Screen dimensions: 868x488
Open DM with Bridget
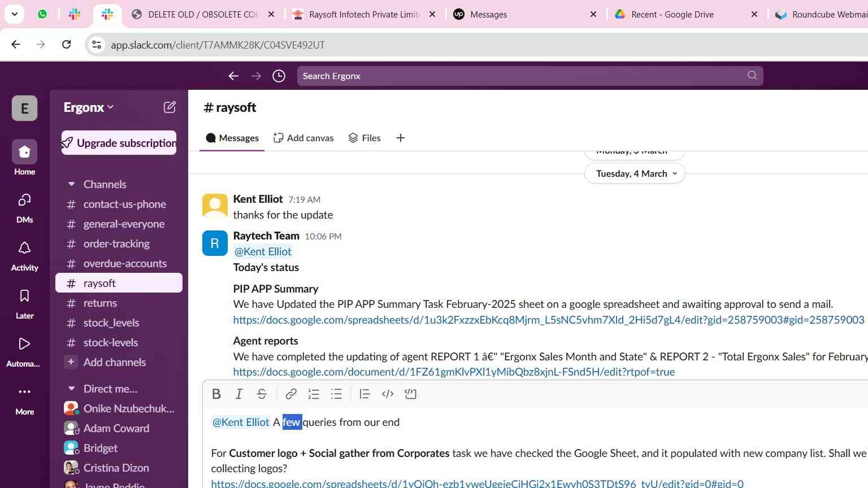pos(119,448)
